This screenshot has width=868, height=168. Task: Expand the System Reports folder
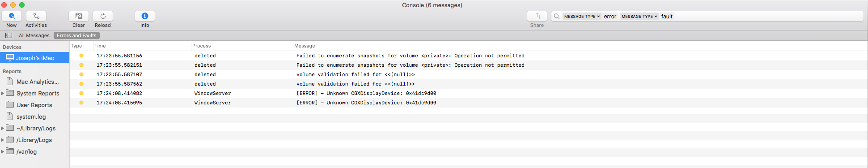point(2,93)
